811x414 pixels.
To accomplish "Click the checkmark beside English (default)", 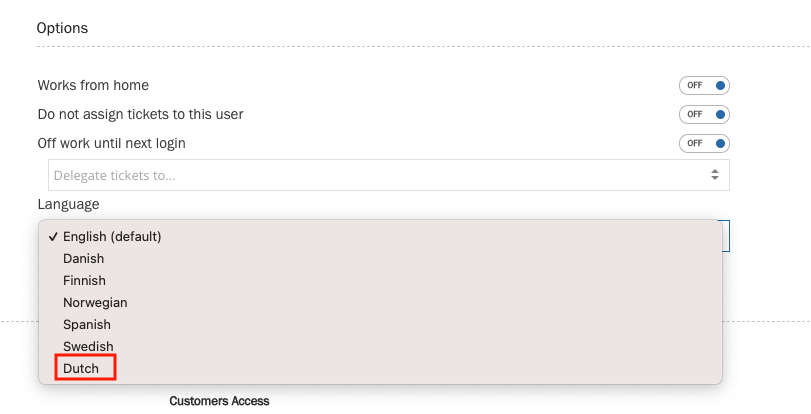I will pos(51,237).
